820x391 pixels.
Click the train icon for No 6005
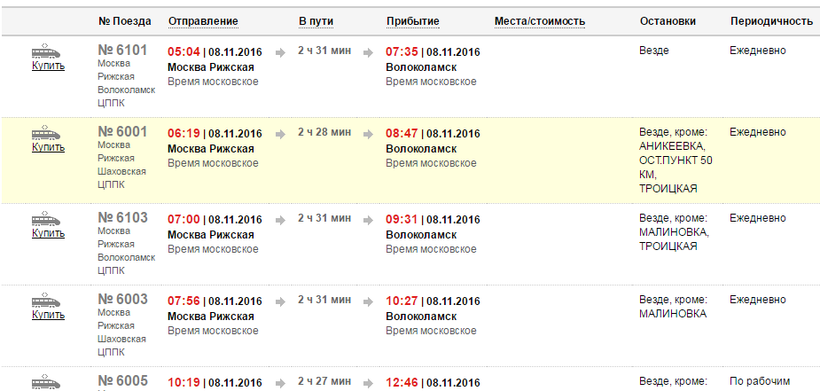pos(46,382)
